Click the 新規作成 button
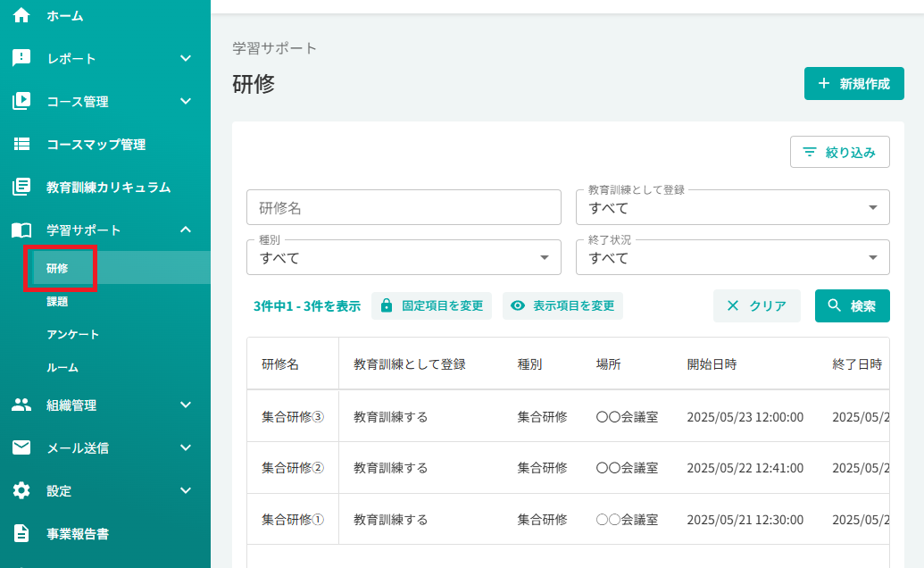Viewport: 924px width, 568px height. pyautogui.click(x=853, y=84)
